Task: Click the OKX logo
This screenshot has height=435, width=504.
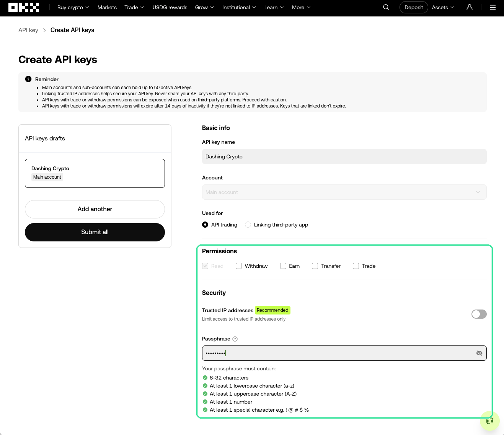Action: 24,7
